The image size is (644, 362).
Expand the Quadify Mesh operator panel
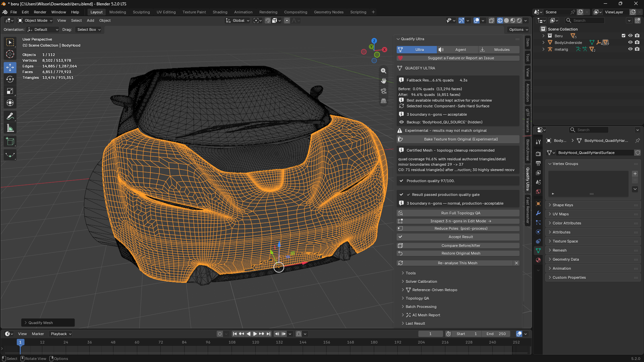(x=48, y=323)
